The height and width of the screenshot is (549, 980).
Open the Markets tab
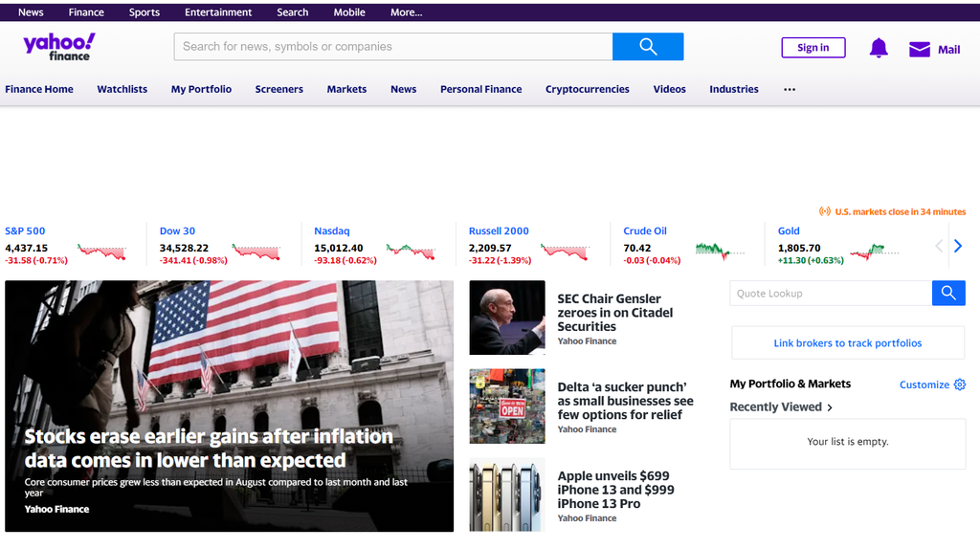pyautogui.click(x=346, y=89)
